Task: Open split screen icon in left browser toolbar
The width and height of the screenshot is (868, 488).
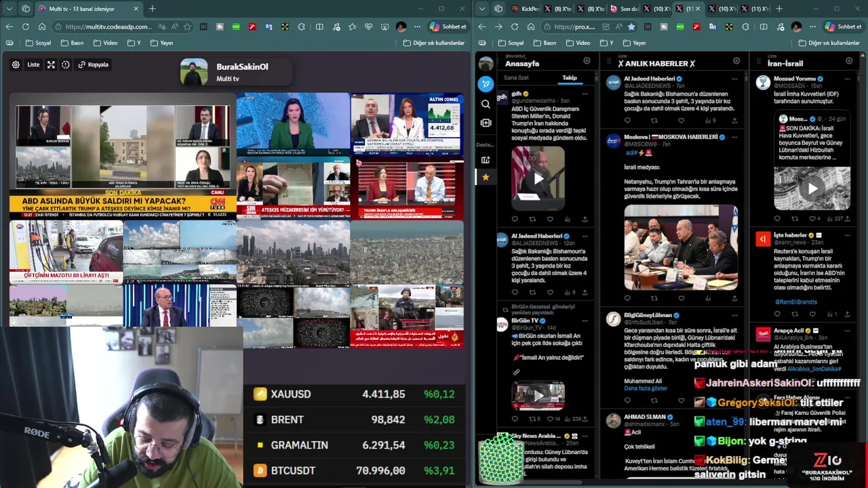Action: [x=319, y=26]
